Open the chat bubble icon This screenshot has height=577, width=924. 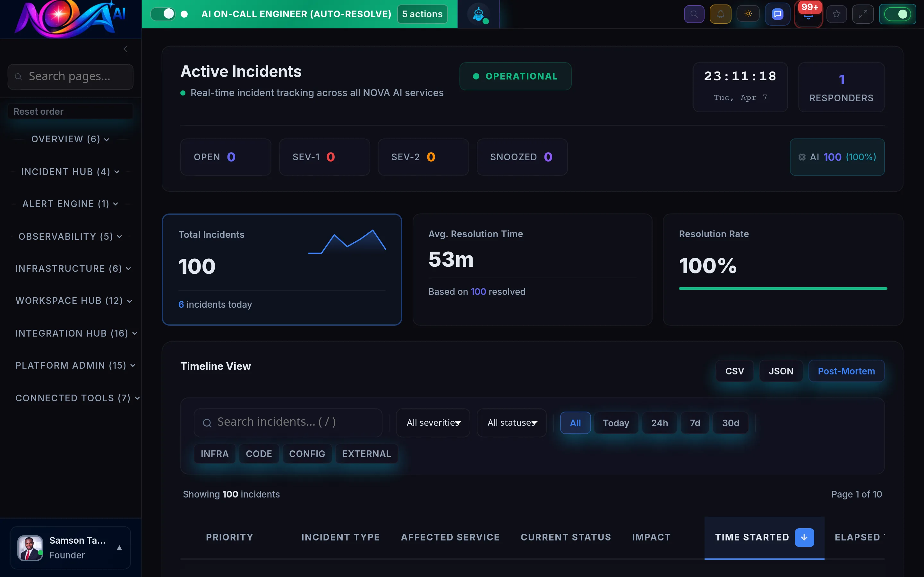click(777, 14)
